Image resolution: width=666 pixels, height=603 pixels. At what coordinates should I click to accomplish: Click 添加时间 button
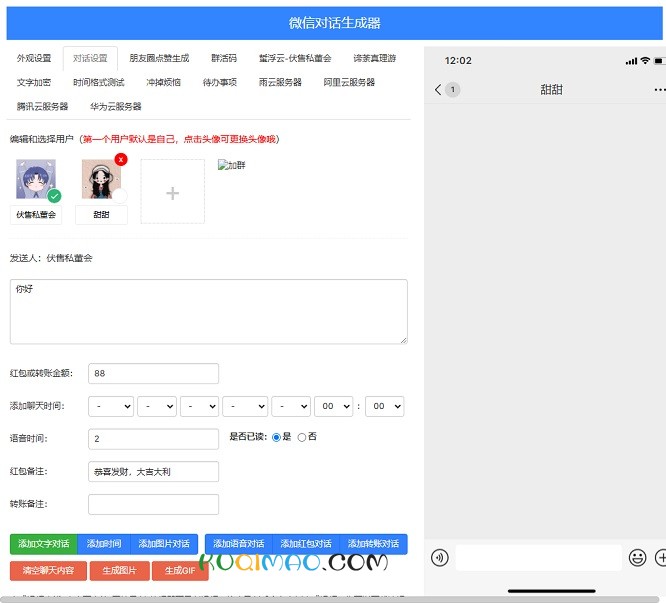(104, 544)
